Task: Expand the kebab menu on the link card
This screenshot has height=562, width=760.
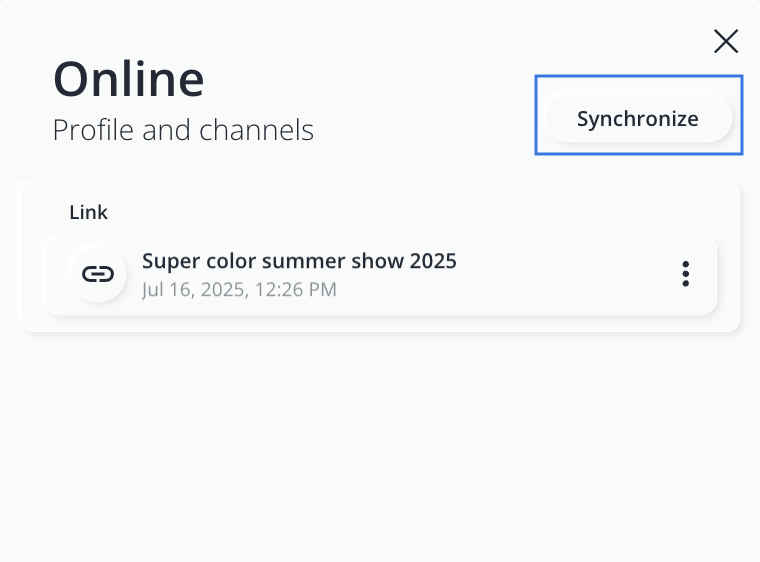Action: (685, 274)
